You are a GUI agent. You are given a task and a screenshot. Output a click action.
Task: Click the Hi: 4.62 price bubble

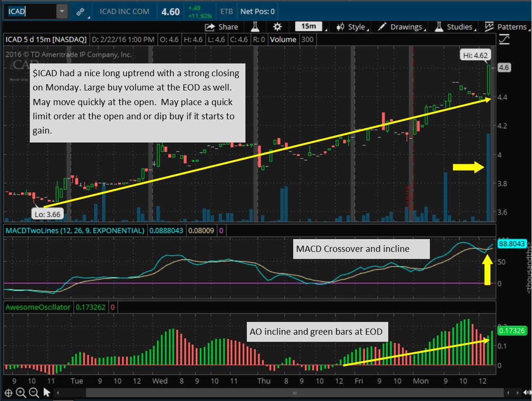[475, 55]
